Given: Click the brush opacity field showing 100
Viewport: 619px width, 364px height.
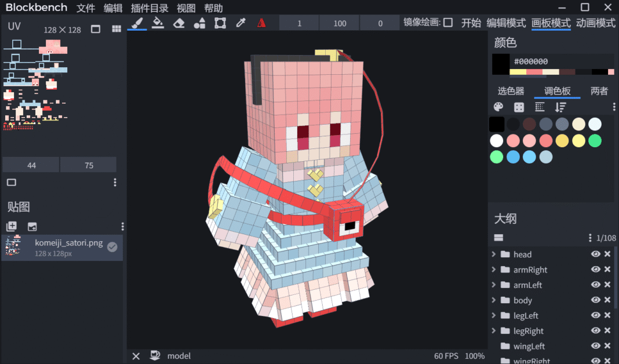Looking at the screenshot, I should [340, 23].
